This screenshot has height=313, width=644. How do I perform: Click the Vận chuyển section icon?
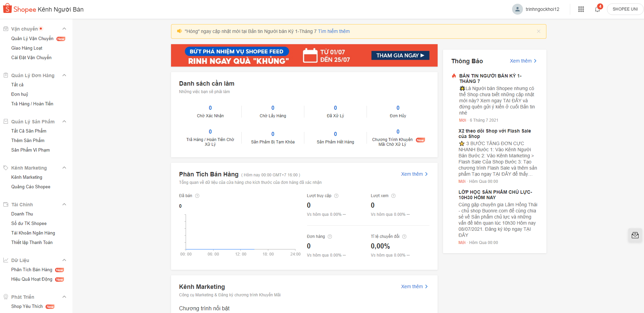point(6,29)
